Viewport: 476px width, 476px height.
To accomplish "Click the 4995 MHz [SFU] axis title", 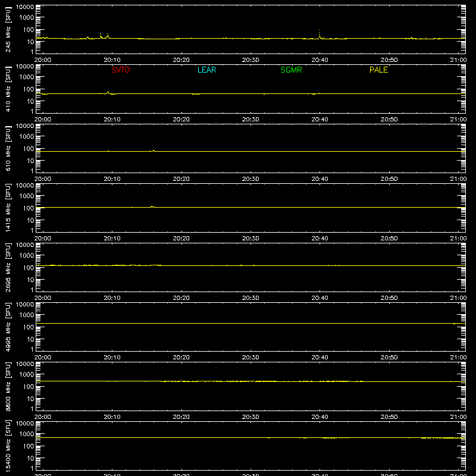I will [x=8, y=327].
